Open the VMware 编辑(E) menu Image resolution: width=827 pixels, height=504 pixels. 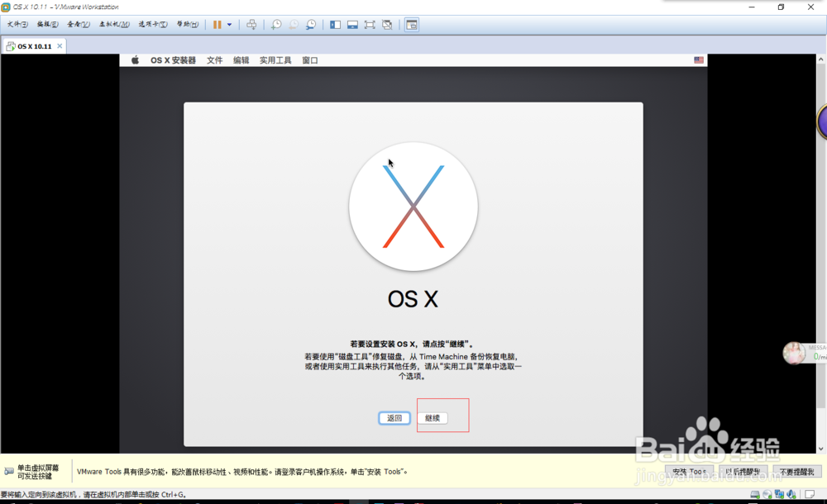47,24
